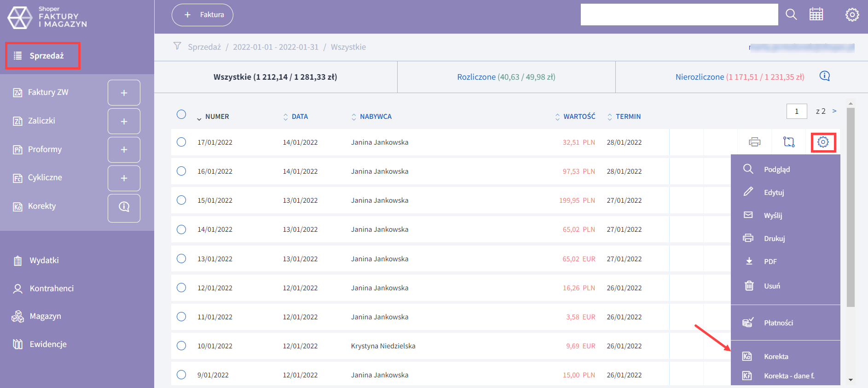Switch to Rozliczone tab
The image size is (868, 388).
click(x=506, y=77)
